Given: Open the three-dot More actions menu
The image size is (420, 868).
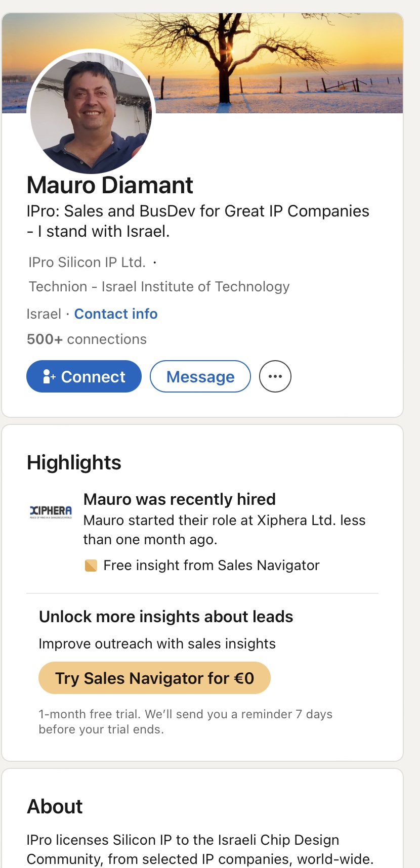Looking at the screenshot, I should click(x=275, y=376).
